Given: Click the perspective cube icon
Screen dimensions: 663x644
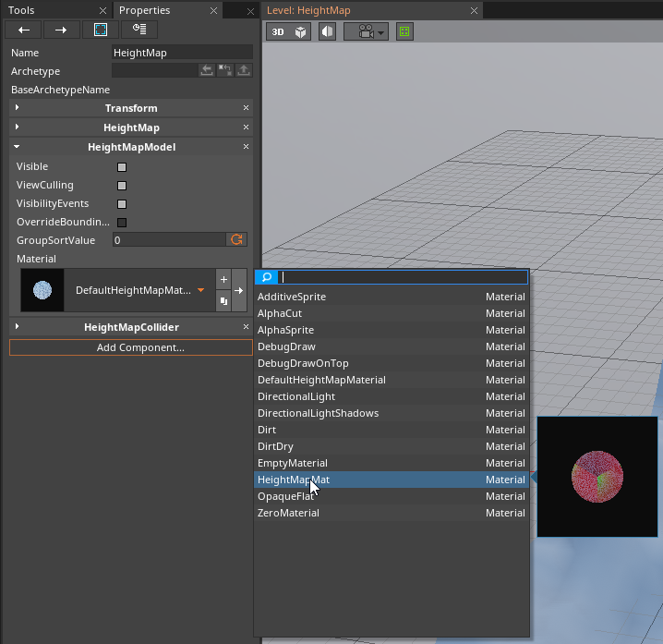Looking at the screenshot, I should (x=300, y=32).
